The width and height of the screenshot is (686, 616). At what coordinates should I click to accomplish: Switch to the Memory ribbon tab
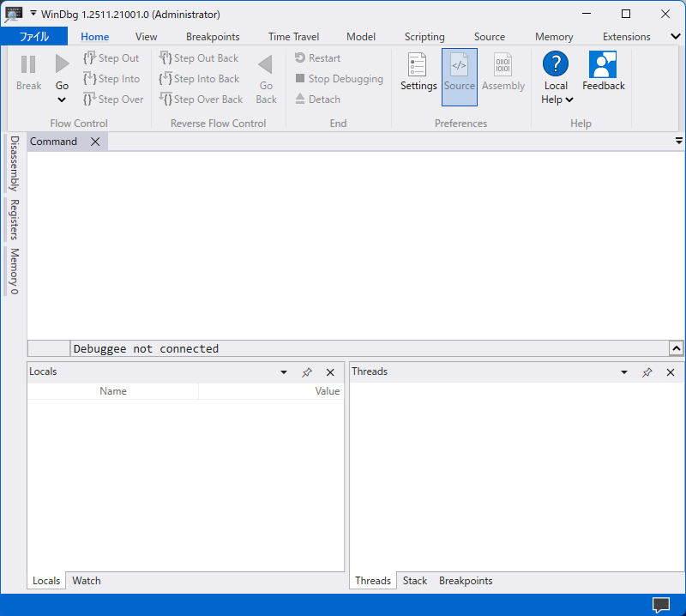click(554, 37)
